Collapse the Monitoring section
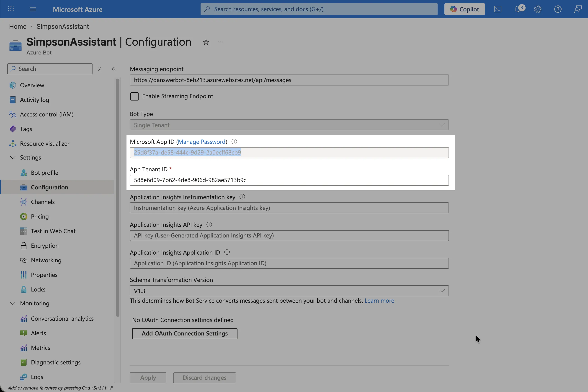 (x=13, y=303)
